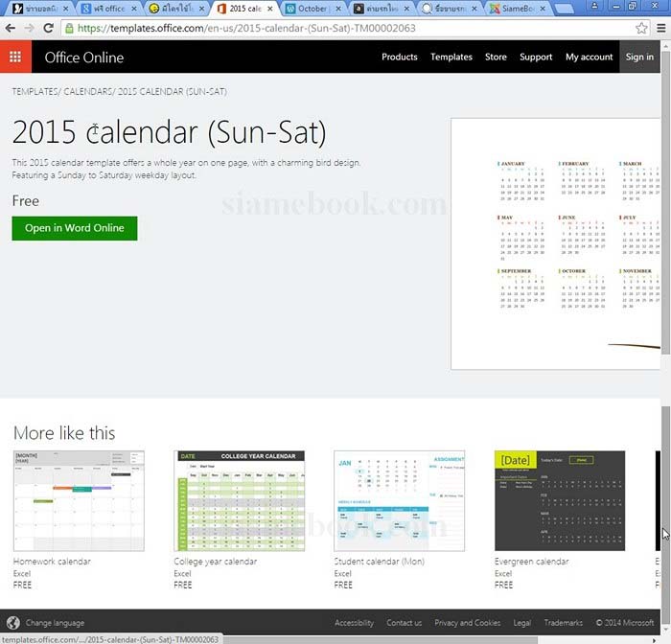Open the Support menu item

point(536,57)
